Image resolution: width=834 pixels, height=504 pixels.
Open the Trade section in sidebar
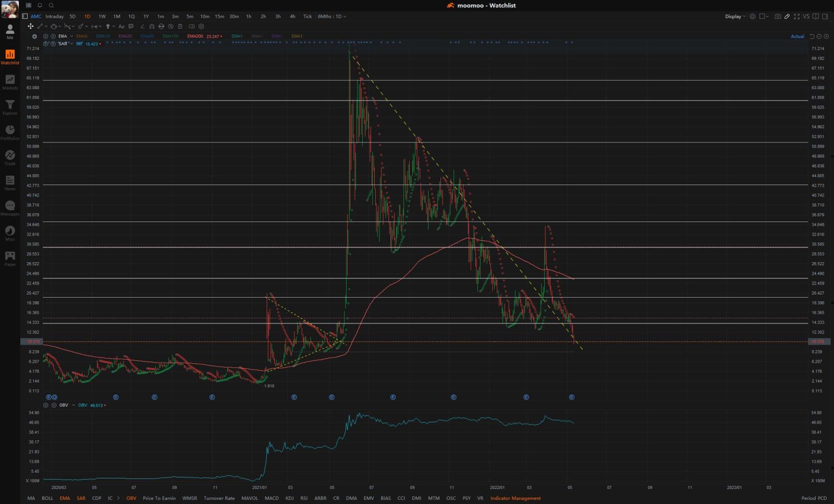(10, 158)
